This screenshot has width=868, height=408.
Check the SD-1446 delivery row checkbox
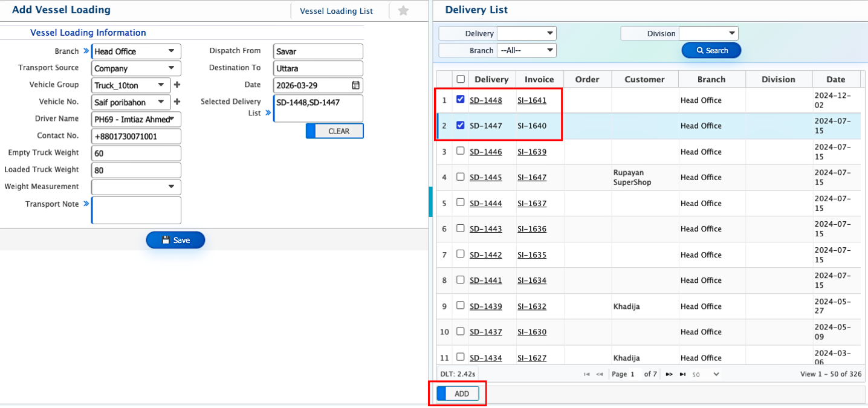(x=461, y=151)
